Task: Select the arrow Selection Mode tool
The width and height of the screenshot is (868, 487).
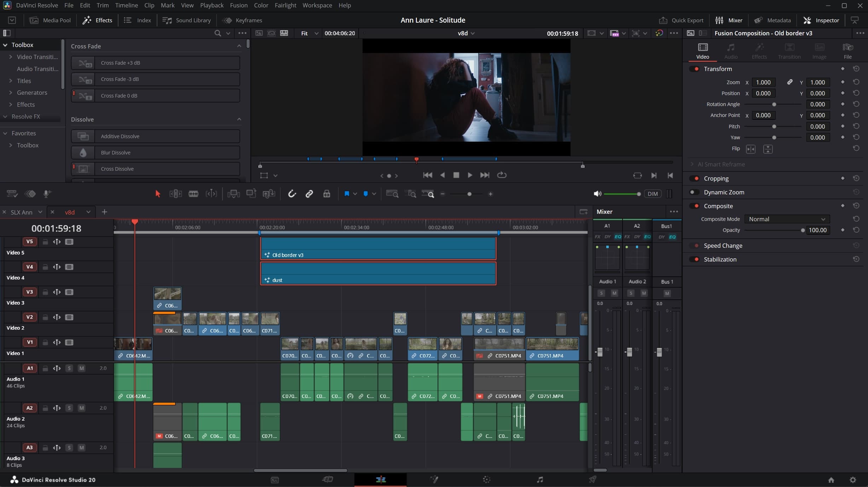Action: tap(158, 194)
